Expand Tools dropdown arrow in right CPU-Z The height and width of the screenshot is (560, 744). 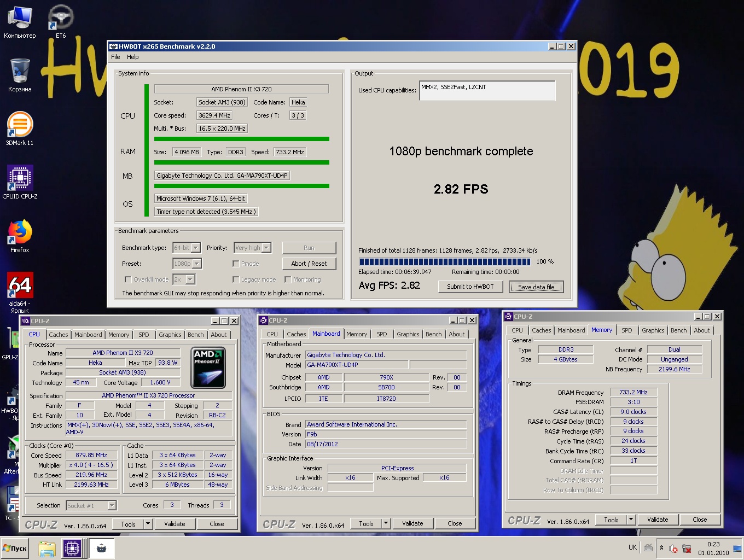point(631,520)
